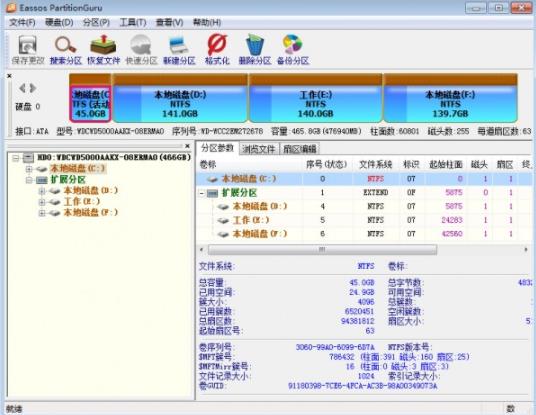
Task: Close the disk map panel with the x
Action: point(9,76)
